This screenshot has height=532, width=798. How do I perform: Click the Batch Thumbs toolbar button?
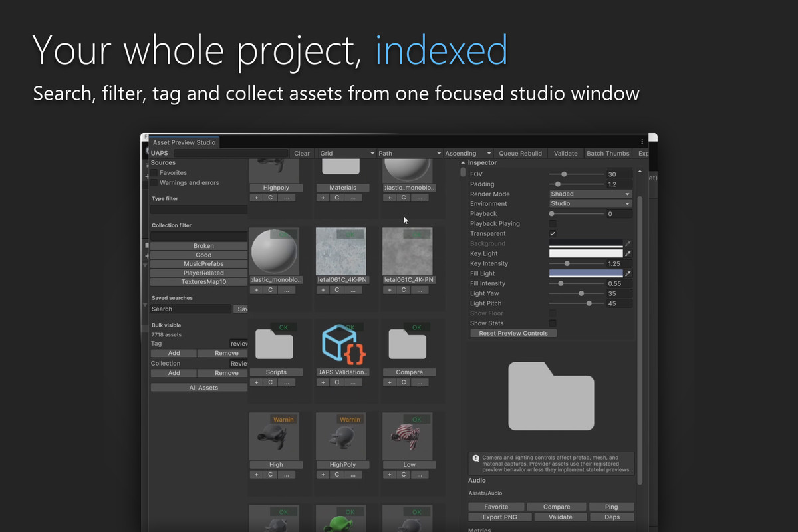608,154
